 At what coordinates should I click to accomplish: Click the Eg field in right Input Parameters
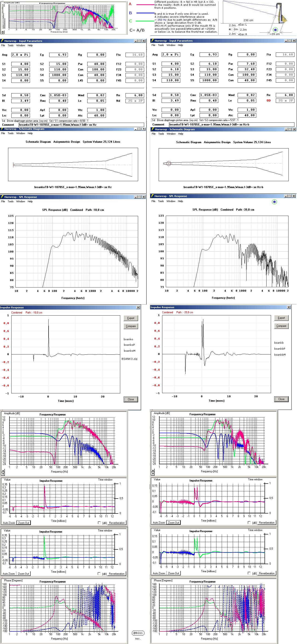click(209, 55)
